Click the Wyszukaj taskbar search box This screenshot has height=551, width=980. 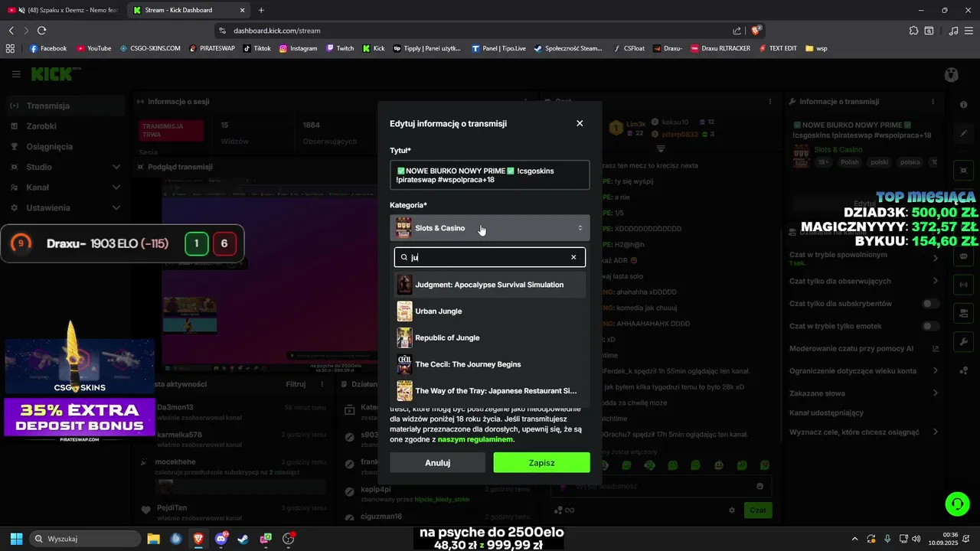pos(85,539)
